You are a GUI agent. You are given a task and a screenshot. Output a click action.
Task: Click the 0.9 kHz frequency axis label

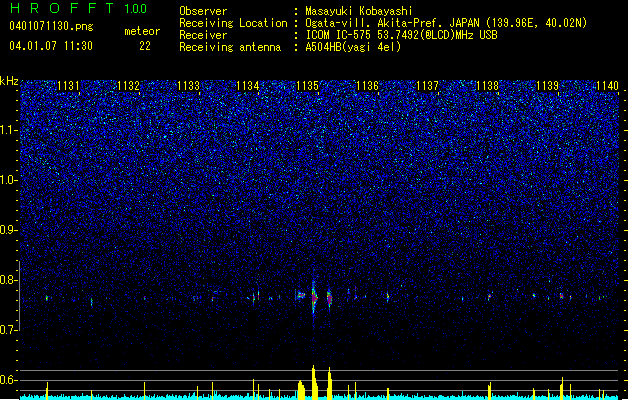(x=8, y=230)
